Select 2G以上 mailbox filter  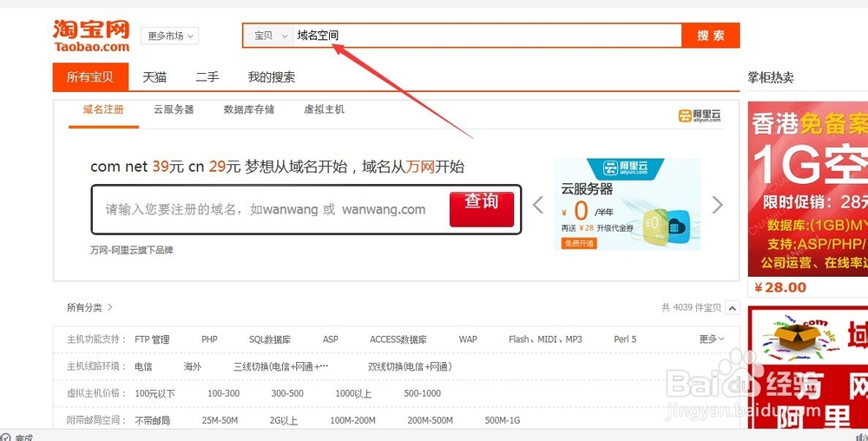pos(284,420)
